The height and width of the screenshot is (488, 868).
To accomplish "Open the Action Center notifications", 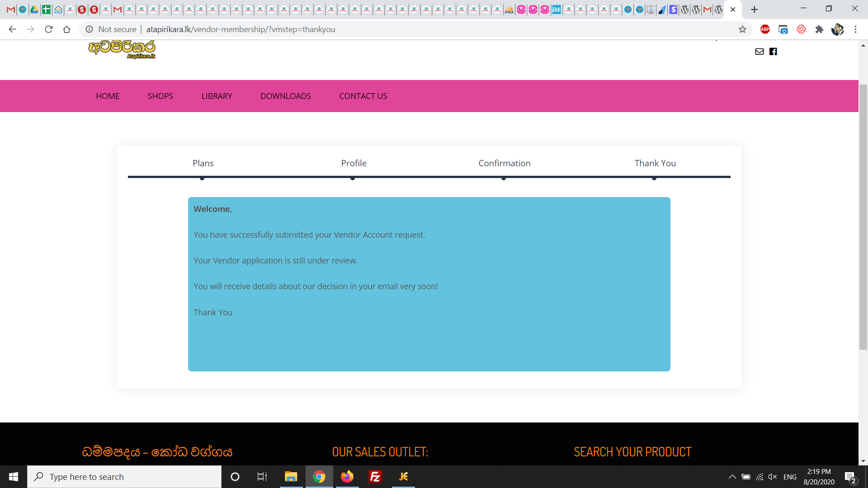I will pyautogui.click(x=850, y=477).
